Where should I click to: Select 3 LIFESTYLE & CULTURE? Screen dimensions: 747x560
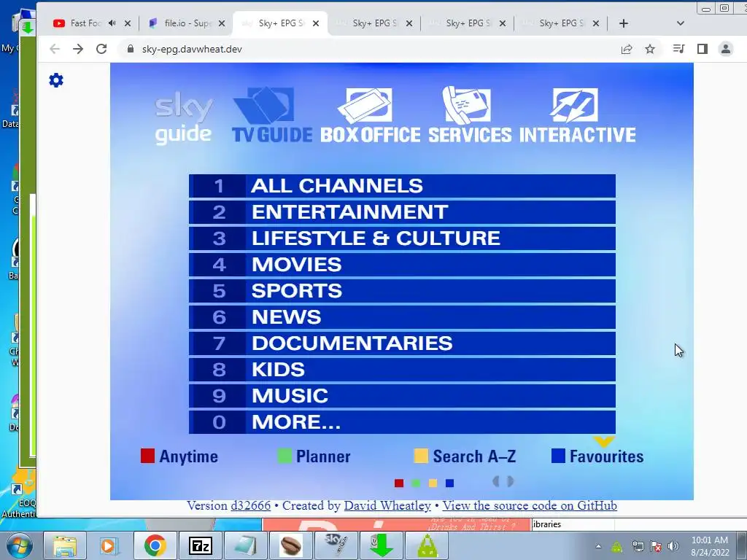(402, 238)
